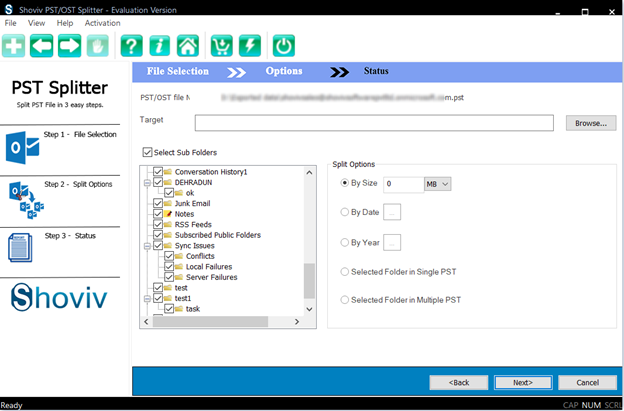Select the By Date radio button
The width and height of the screenshot is (624, 411).
click(345, 212)
